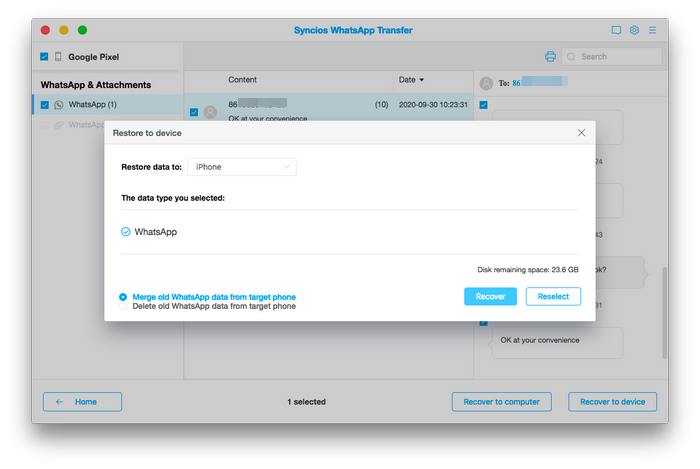
Task: Click the Search magnifier icon
Action: [571, 57]
